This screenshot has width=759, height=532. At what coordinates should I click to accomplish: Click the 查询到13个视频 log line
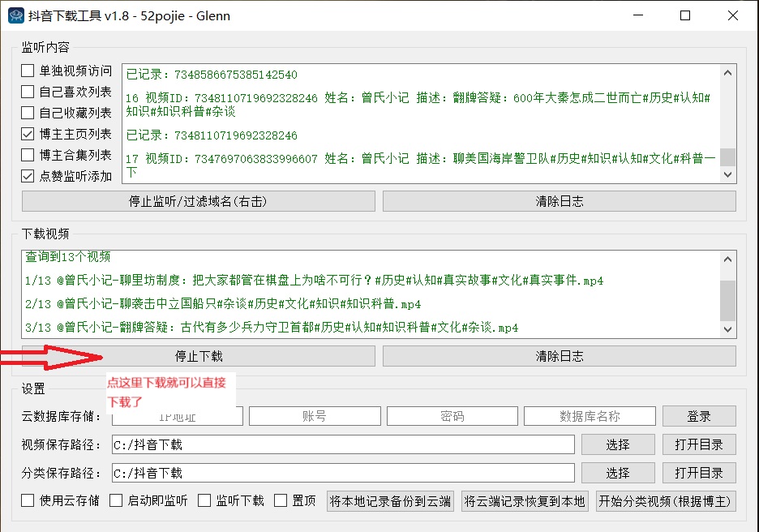tap(68, 256)
